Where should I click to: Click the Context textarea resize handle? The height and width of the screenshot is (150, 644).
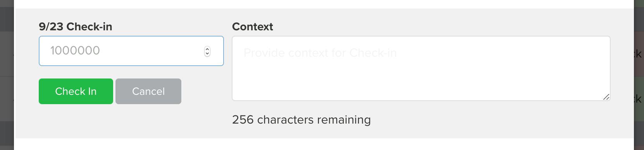[606, 97]
